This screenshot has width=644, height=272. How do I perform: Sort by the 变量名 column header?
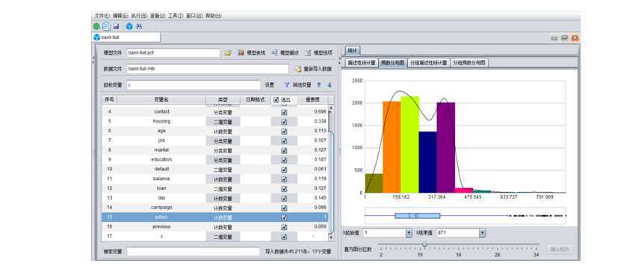[x=161, y=100]
